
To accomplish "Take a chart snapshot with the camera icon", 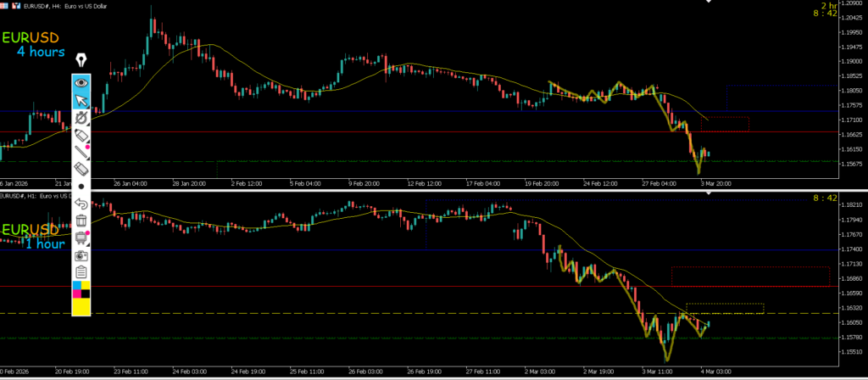I will pos(81,254).
